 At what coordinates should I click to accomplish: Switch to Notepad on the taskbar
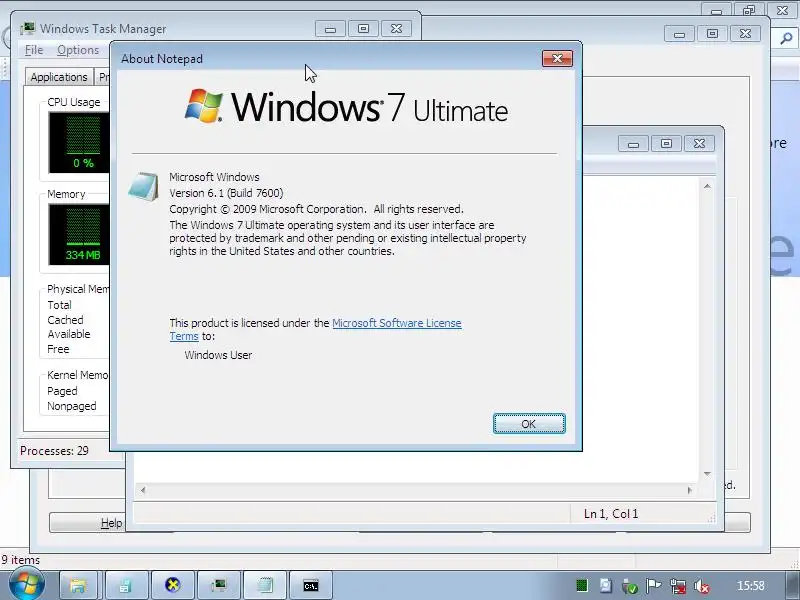pos(264,585)
